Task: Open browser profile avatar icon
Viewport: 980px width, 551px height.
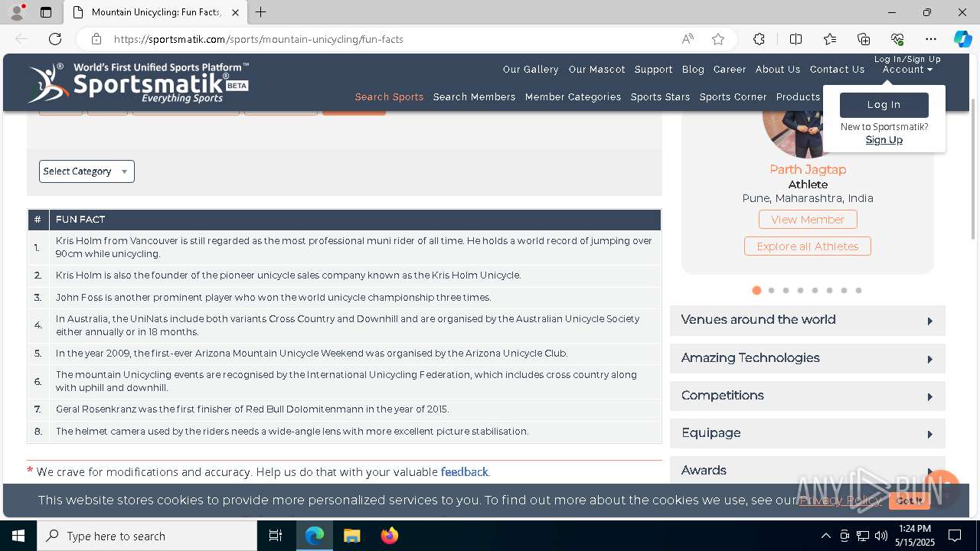Action: (16, 12)
